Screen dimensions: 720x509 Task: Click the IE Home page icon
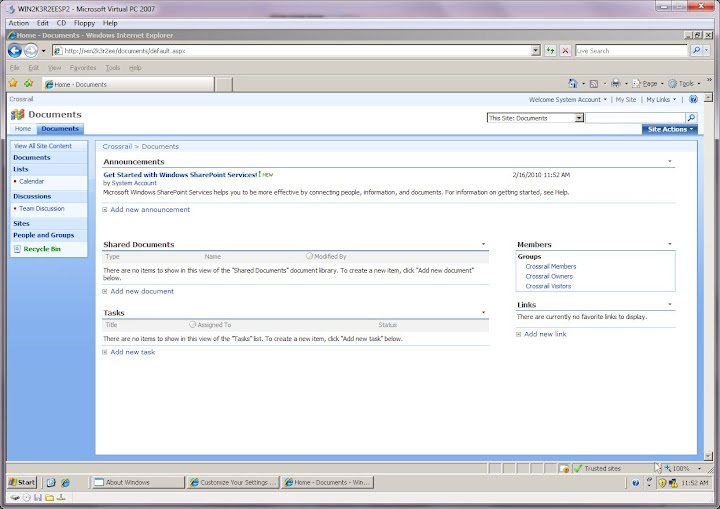573,83
